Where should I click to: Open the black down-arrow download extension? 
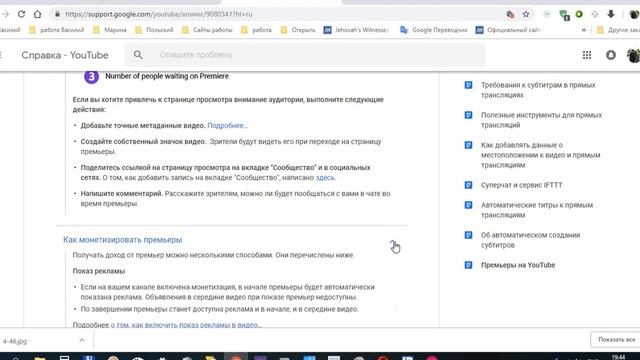point(611,14)
